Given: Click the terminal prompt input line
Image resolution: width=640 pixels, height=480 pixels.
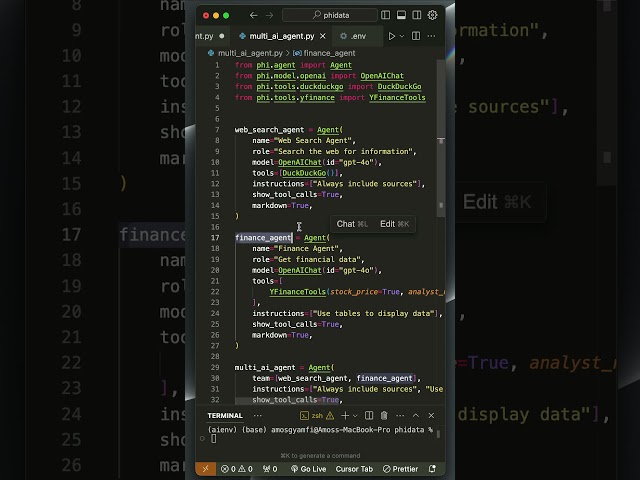Looking at the screenshot, I should [x=320, y=439].
